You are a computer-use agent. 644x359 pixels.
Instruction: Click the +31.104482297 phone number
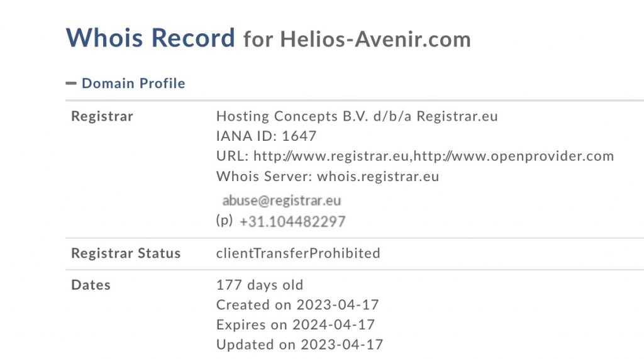tap(292, 221)
